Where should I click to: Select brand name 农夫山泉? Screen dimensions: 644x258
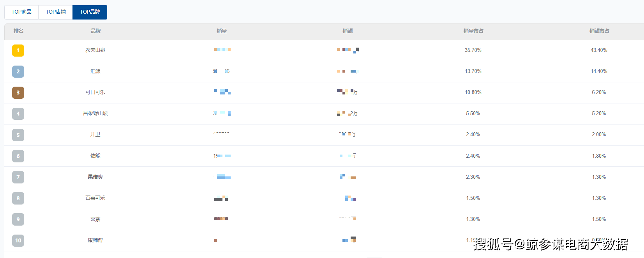[x=95, y=50]
